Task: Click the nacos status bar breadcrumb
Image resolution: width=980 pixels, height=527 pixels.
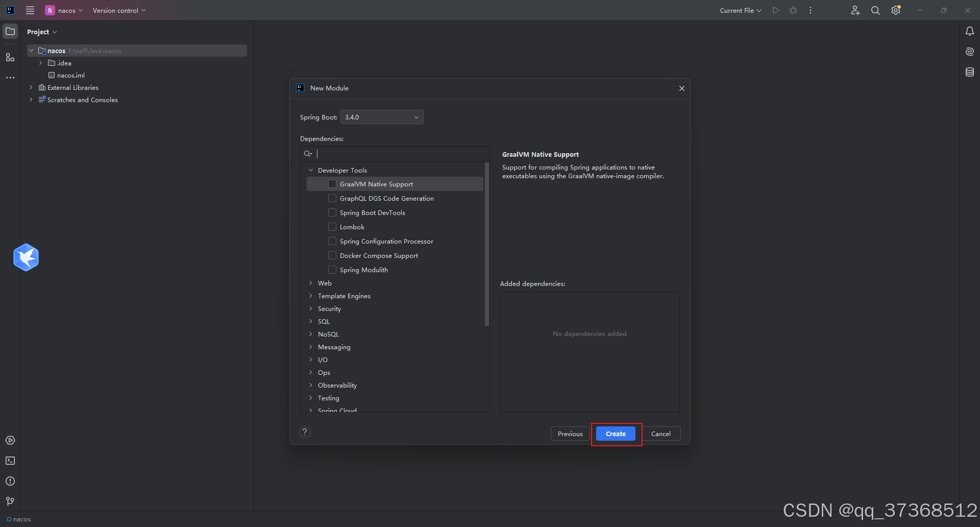Action: coord(19,519)
